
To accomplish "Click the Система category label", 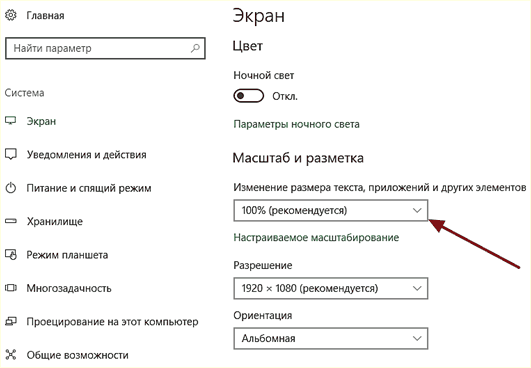I will [x=24, y=92].
